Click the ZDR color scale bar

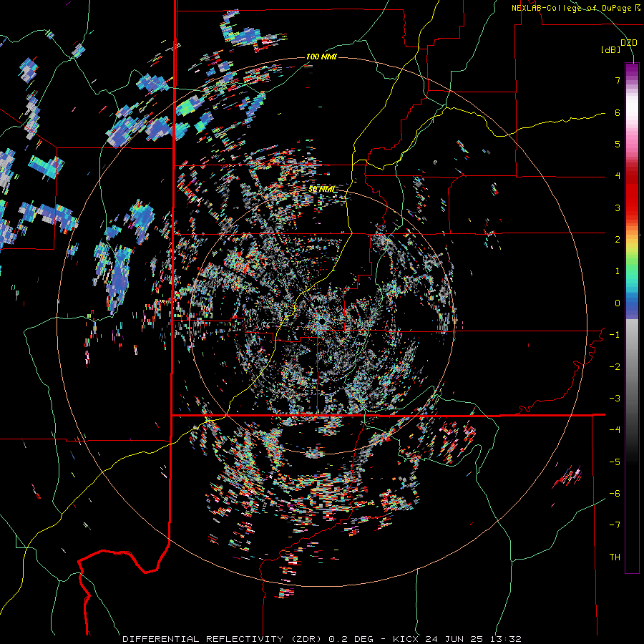632,318
